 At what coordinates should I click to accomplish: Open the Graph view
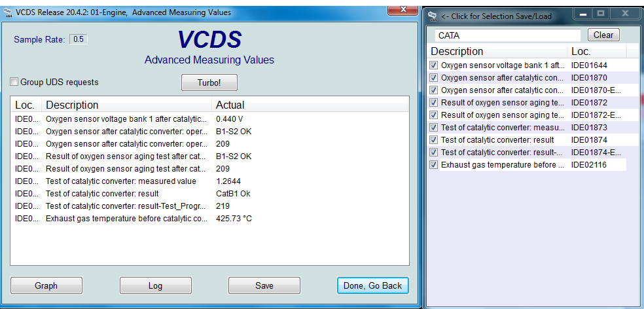click(46, 285)
